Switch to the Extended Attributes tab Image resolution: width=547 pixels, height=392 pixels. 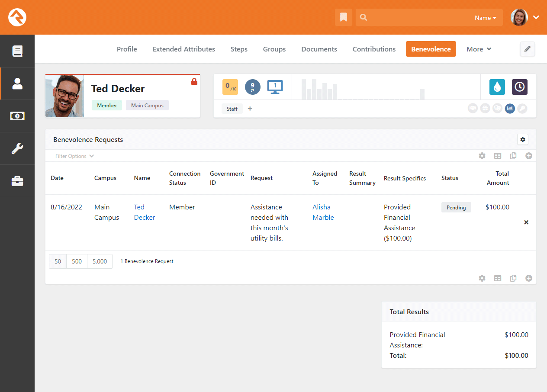[x=184, y=49]
